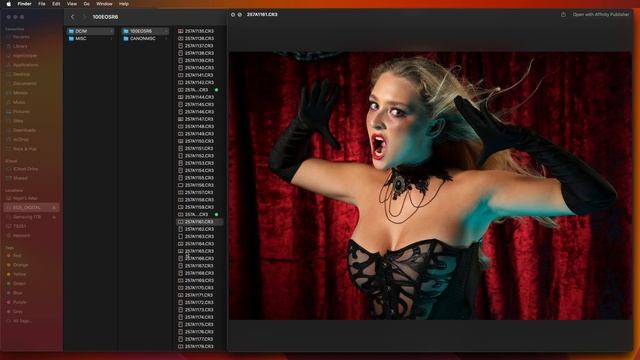
Task: Select the CANONMSC folder
Action: (145, 38)
